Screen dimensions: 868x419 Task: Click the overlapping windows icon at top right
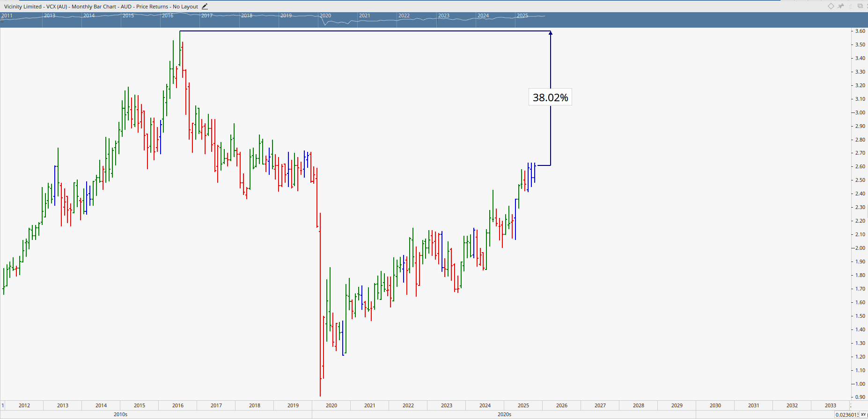click(x=860, y=6)
